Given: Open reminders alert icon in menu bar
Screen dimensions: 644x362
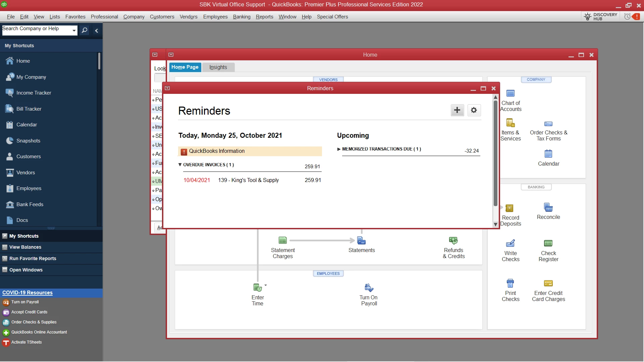Looking at the screenshot, I should point(632,16).
